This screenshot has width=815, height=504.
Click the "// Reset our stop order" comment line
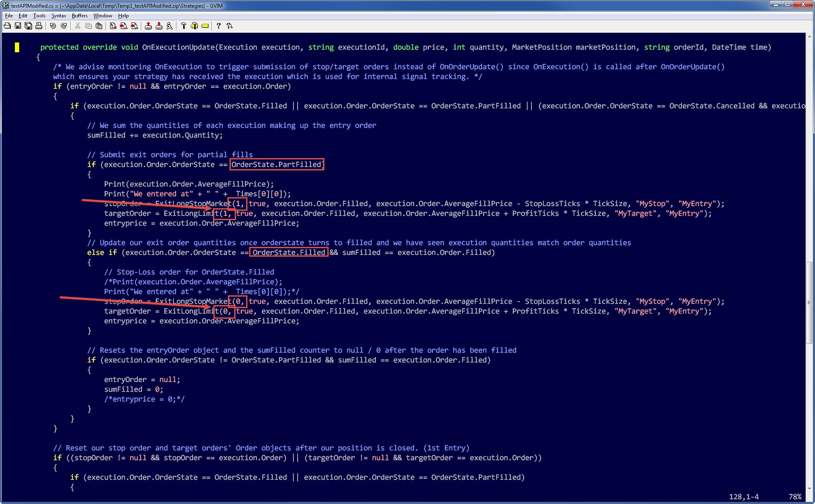pyautogui.click(x=261, y=448)
